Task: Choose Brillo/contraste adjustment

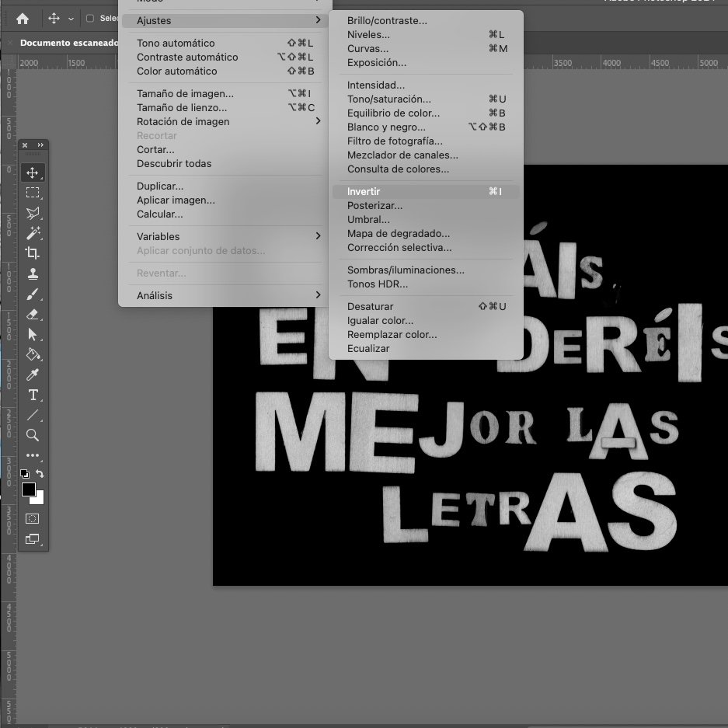Action: (426, 20)
